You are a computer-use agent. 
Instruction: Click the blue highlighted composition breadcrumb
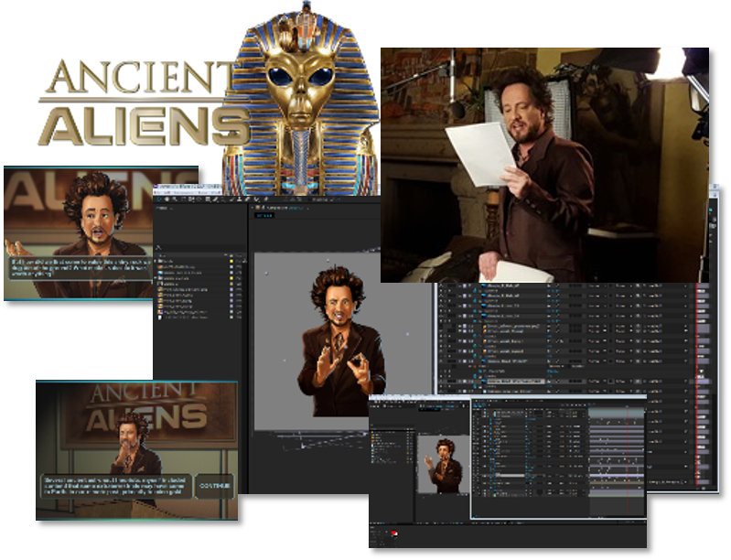tap(263, 215)
